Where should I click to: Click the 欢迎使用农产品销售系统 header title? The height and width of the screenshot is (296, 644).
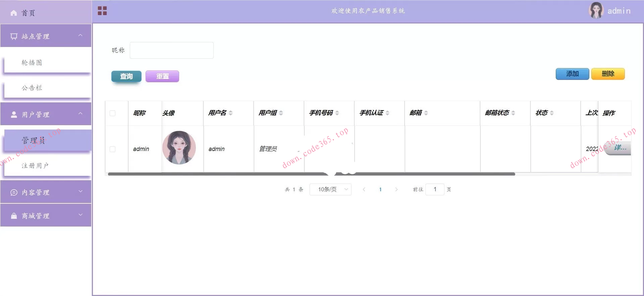click(368, 11)
